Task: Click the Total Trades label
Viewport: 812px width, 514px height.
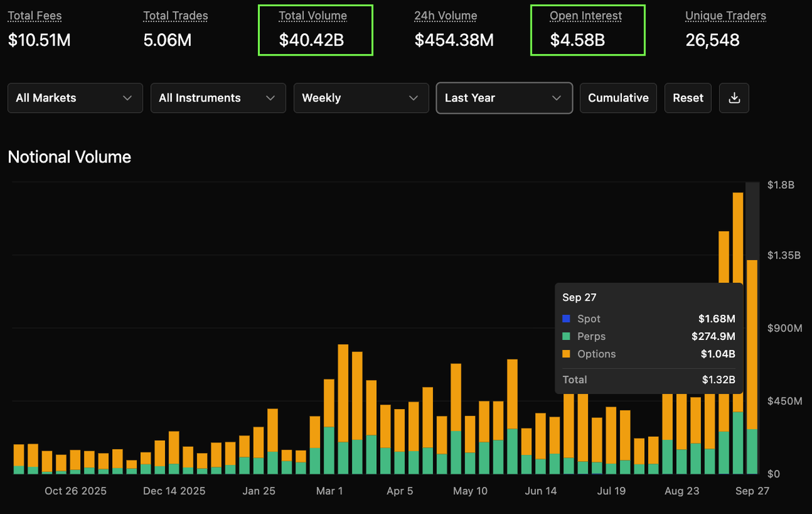Action: [176, 16]
